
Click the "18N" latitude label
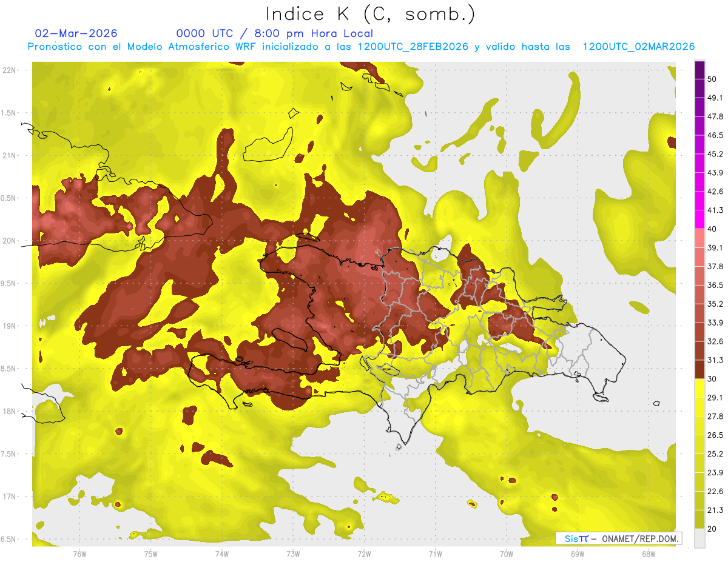click(10, 412)
